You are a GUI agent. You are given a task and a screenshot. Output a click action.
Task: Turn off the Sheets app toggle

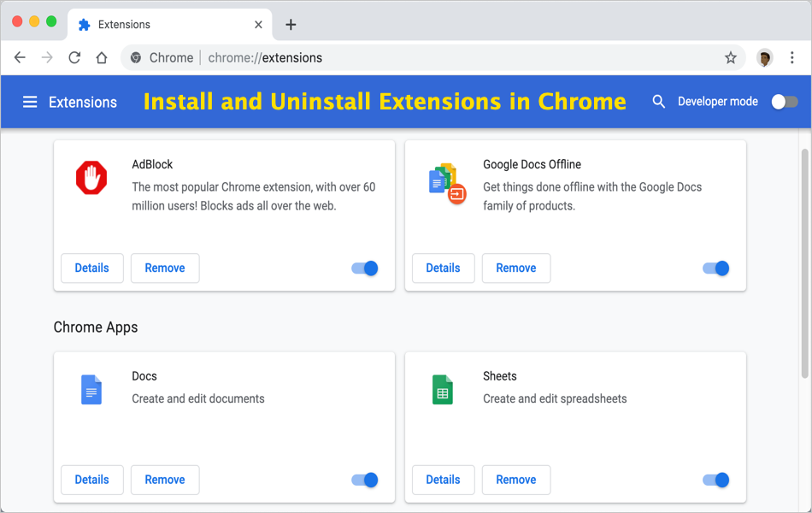(715, 480)
